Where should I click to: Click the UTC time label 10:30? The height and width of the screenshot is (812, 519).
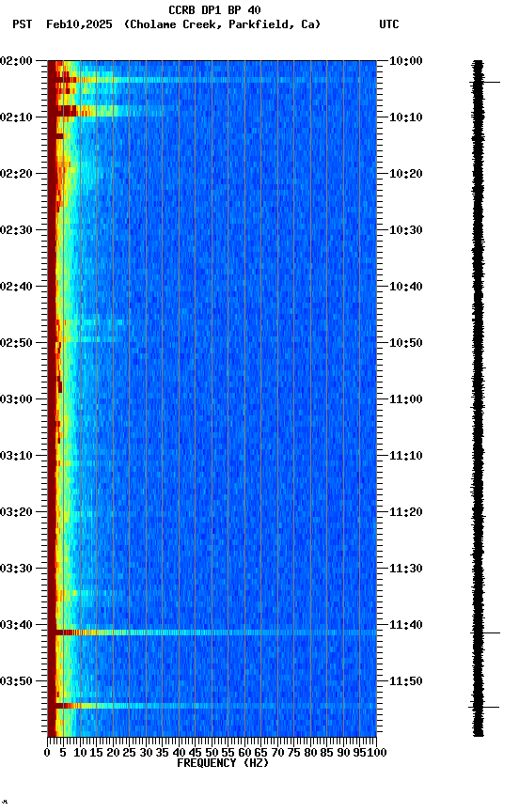(x=405, y=230)
